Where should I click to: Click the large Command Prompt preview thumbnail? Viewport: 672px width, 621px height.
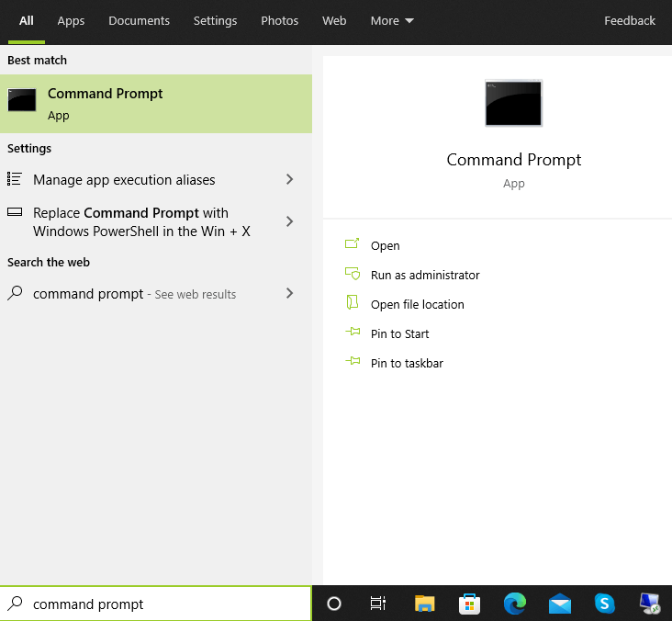pyautogui.click(x=513, y=103)
